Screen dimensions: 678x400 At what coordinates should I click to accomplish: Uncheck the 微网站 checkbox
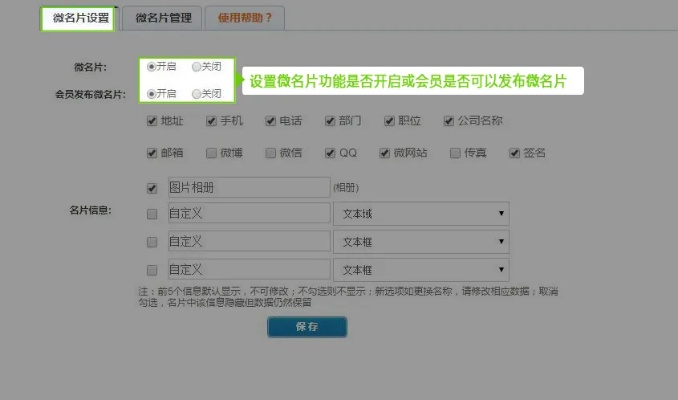tap(384, 153)
